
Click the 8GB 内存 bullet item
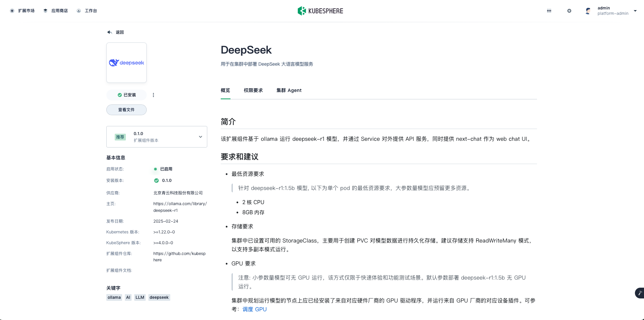click(253, 213)
